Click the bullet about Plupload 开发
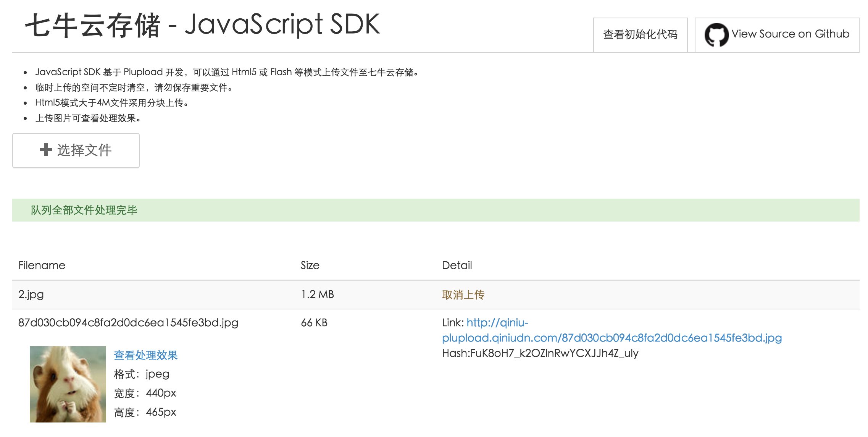Image resolution: width=868 pixels, height=437 pixels. pos(227,72)
